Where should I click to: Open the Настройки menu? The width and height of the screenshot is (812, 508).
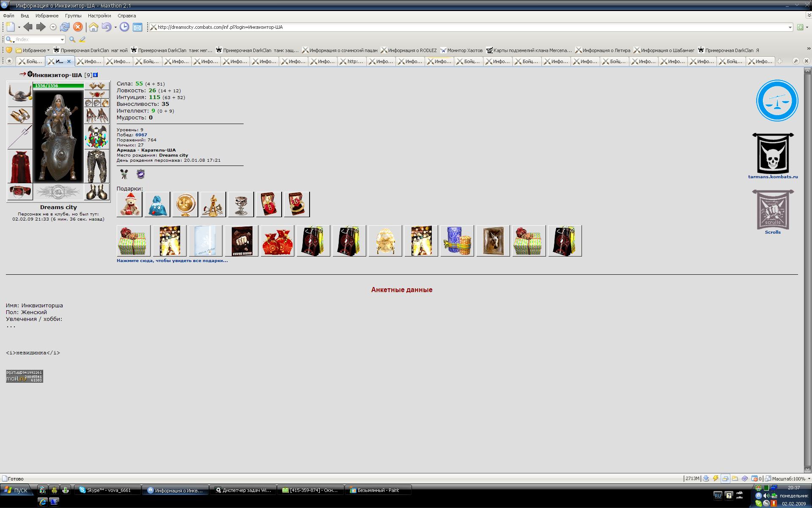(x=99, y=16)
